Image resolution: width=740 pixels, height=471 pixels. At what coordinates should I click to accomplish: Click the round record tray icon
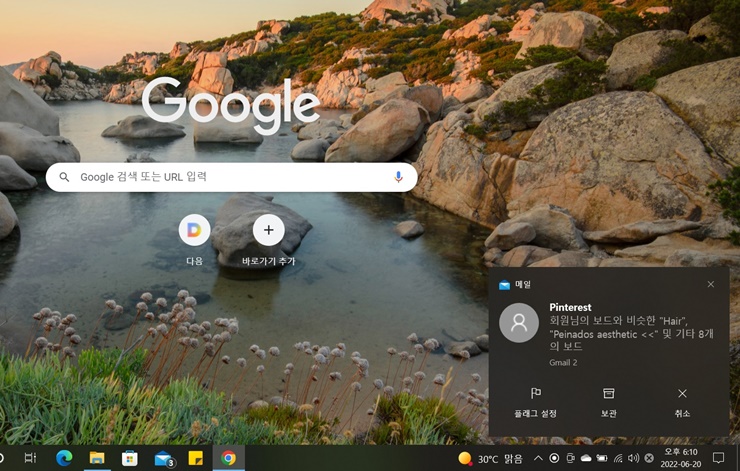(x=555, y=458)
